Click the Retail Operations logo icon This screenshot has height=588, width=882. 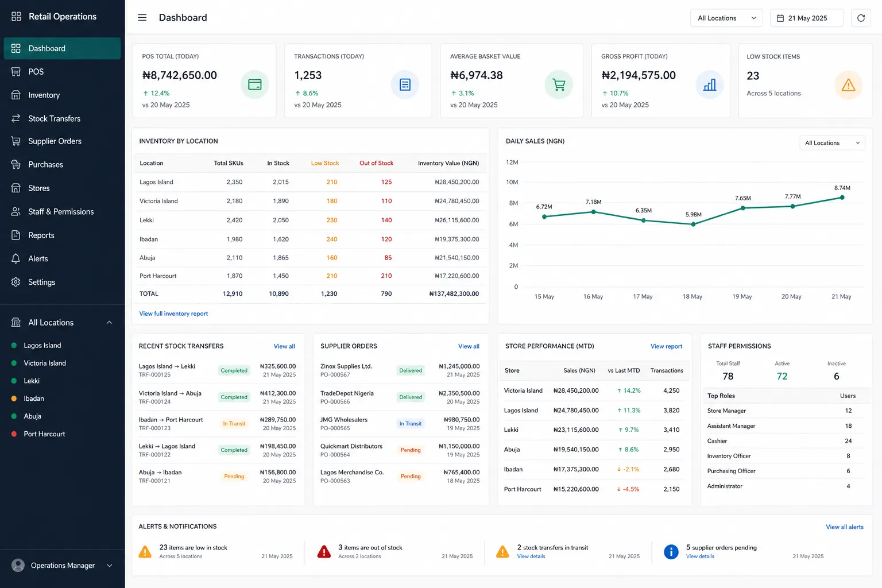point(16,17)
